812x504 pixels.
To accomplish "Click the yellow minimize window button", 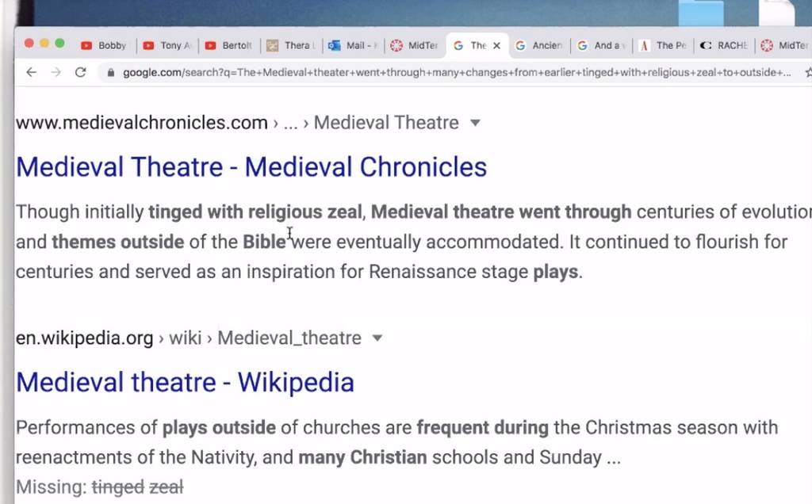I will tap(44, 44).
